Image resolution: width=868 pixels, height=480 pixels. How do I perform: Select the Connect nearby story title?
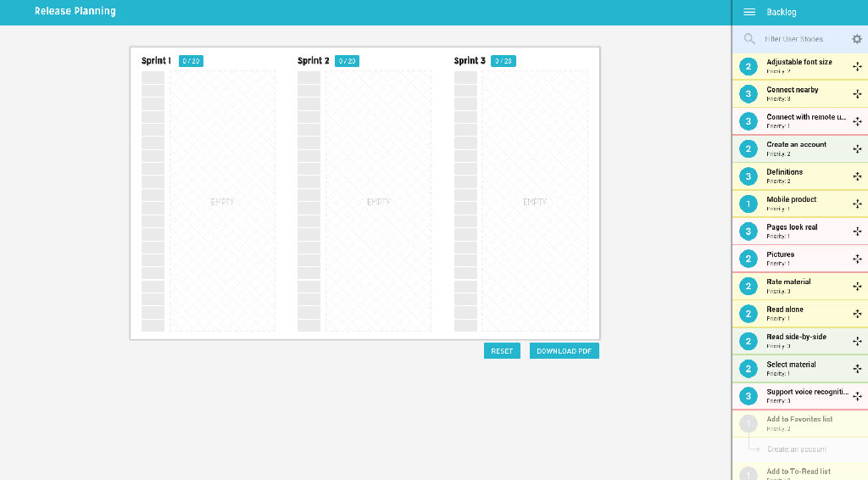793,90
